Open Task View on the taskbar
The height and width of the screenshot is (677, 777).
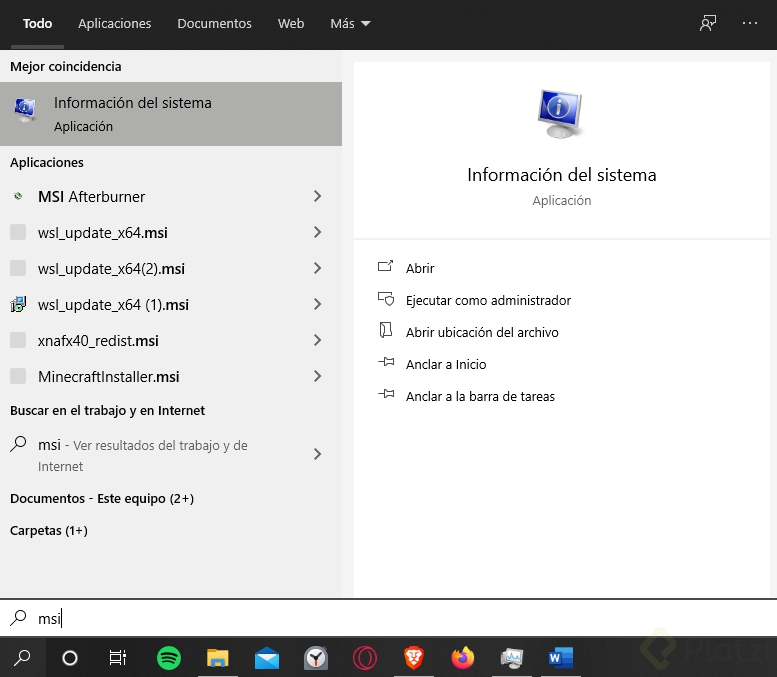pos(118,658)
